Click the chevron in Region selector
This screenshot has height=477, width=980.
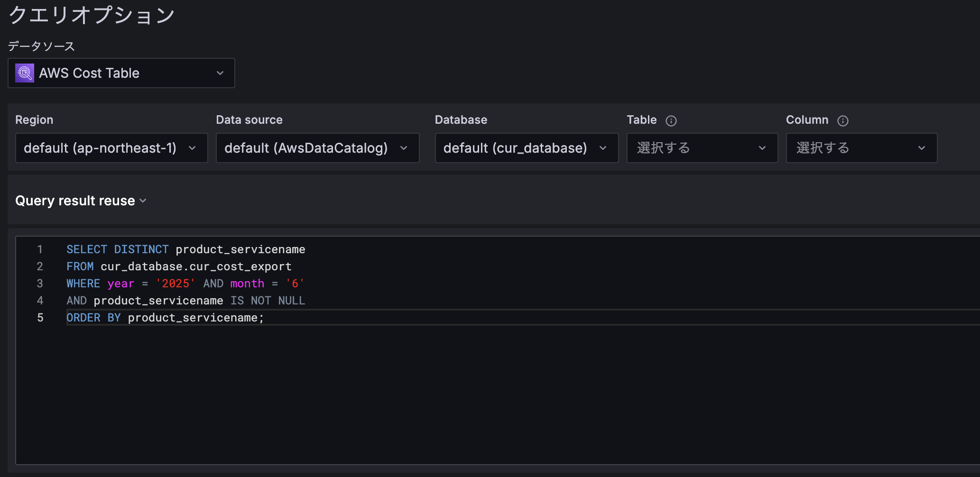point(192,148)
